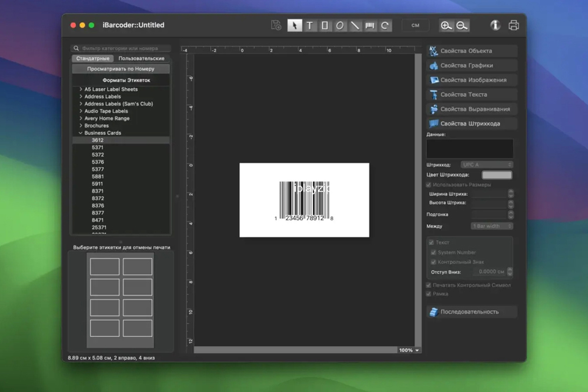The height and width of the screenshot is (392, 588).
Task: Select label format 25371
Action: (121, 228)
